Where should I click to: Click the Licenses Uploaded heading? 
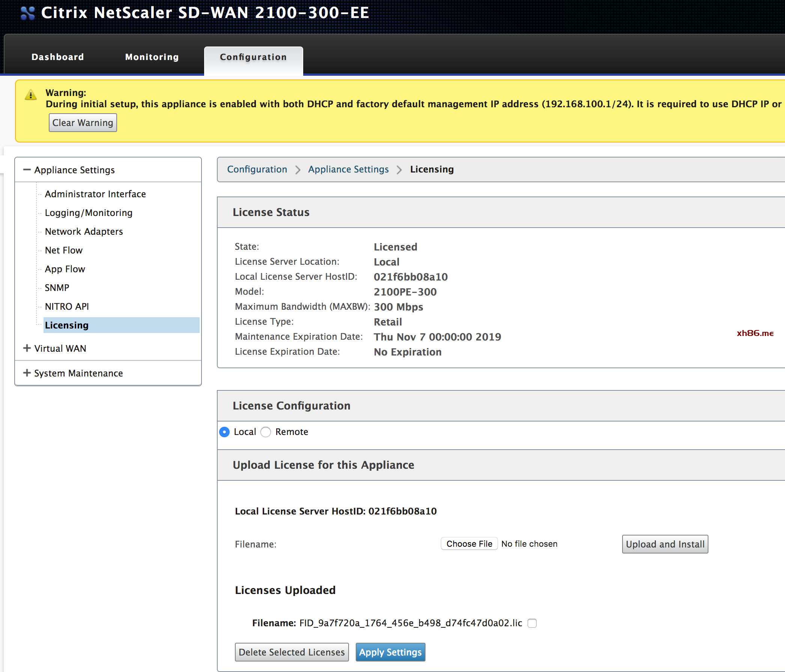[285, 590]
